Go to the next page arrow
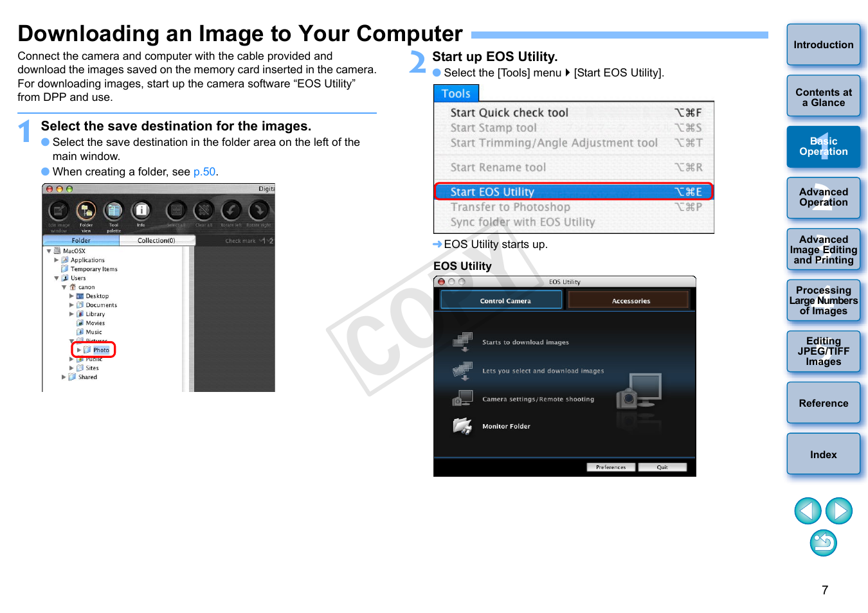868x613 pixels. tap(839, 511)
